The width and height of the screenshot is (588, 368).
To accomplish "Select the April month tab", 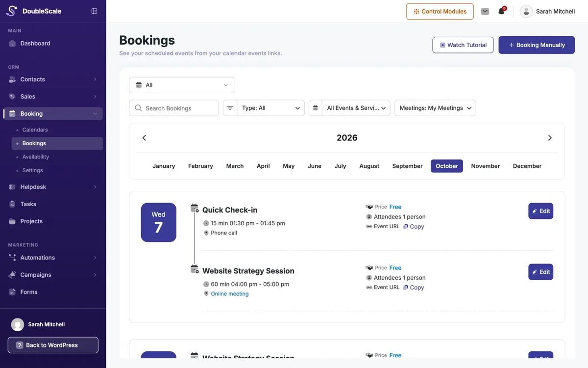I will pyautogui.click(x=263, y=166).
